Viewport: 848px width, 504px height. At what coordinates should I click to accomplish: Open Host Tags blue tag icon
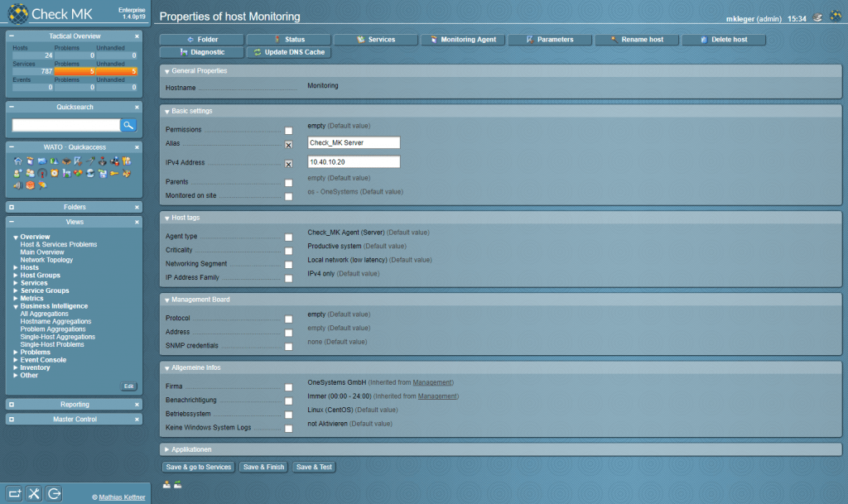point(42,161)
